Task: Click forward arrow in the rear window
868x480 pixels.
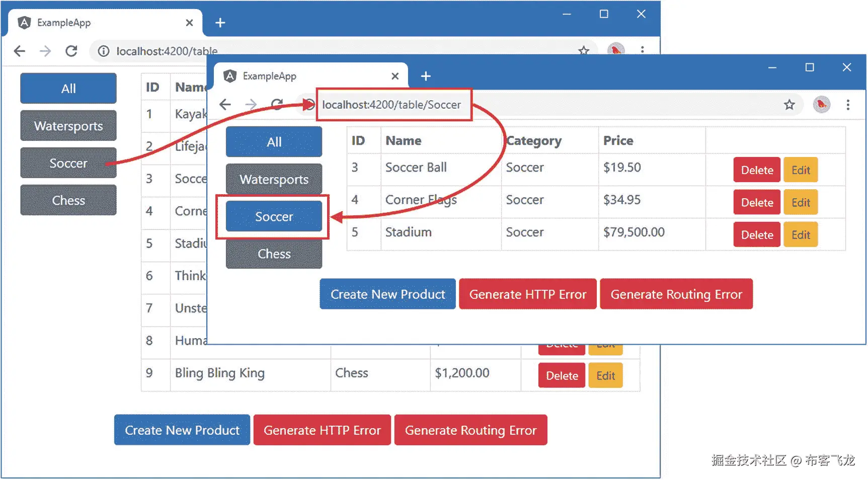Action: click(45, 51)
